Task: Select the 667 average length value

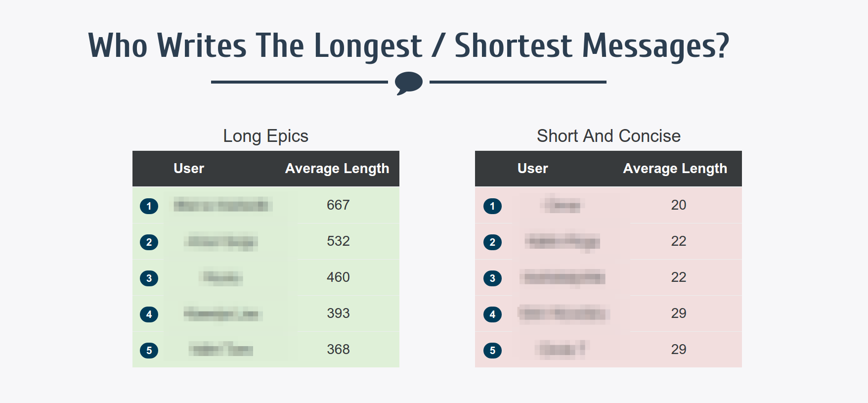Action: click(x=338, y=205)
